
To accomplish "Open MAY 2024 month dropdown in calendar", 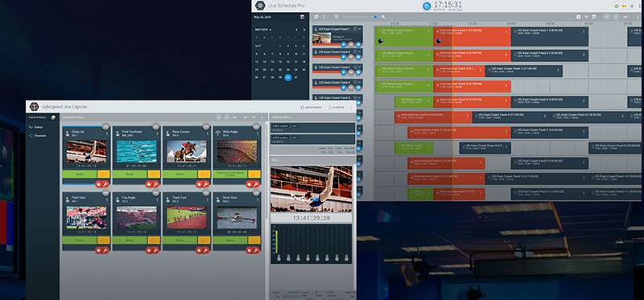I will pos(263,30).
